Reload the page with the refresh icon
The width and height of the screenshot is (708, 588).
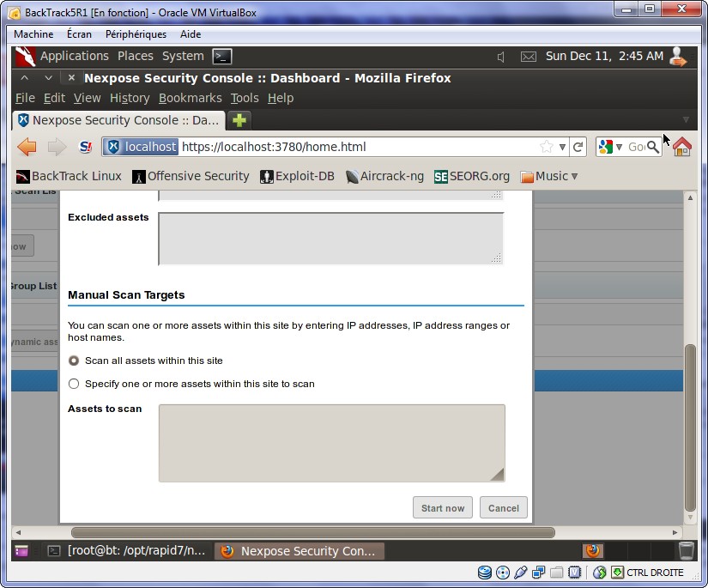click(578, 147)
